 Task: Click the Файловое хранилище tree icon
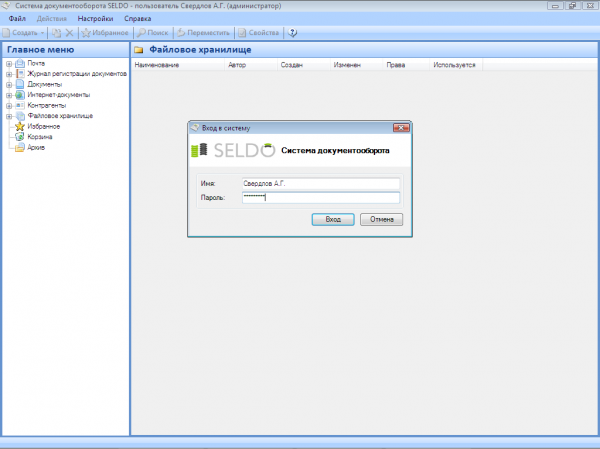point(20,116)
